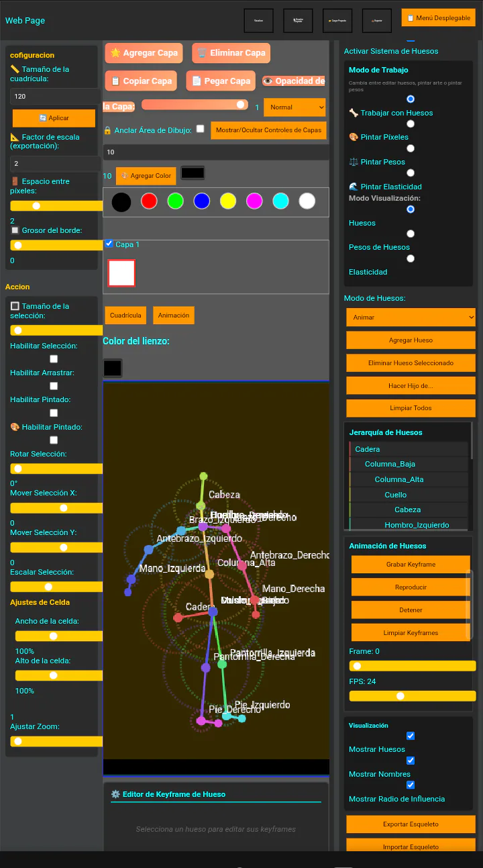The image size is (483, 868).
Task: Pick the green palette color
Action: coord(175,201)
